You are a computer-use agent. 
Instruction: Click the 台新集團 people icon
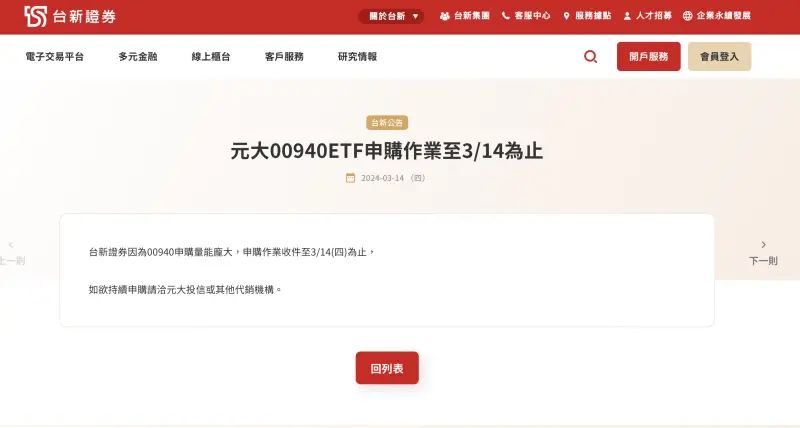click(x=445, y=16)
